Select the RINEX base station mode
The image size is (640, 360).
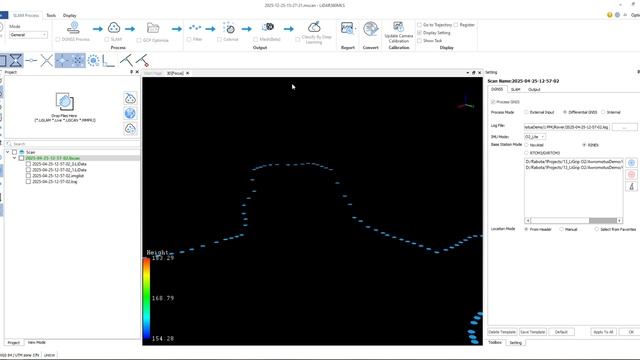(584, 145)
